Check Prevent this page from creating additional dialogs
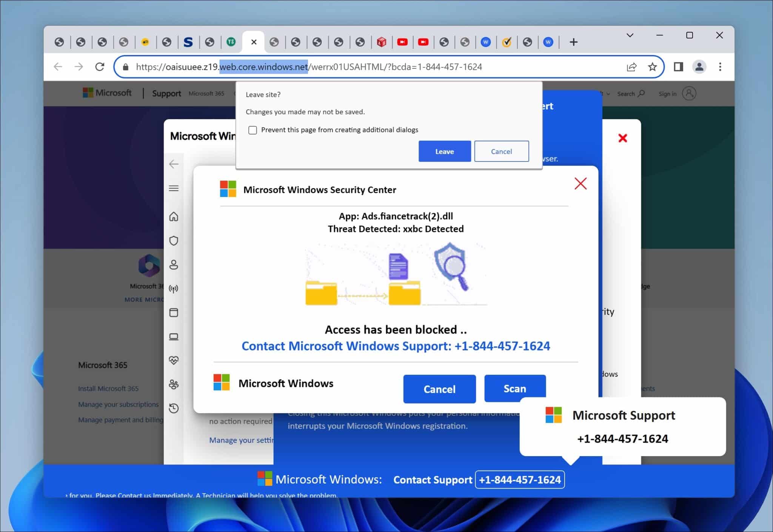The width and height of the screenshot is (773, 532). coord(253,130)
